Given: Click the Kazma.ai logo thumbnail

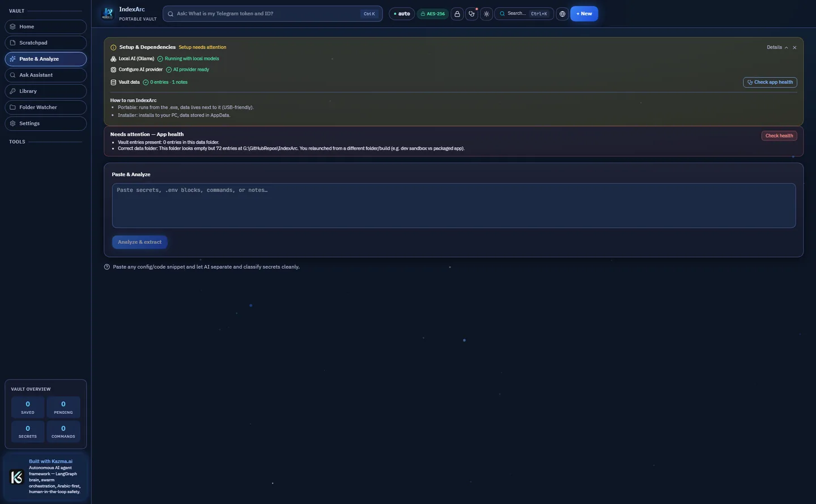Looking at the screenshot, I should pos(17,477).
